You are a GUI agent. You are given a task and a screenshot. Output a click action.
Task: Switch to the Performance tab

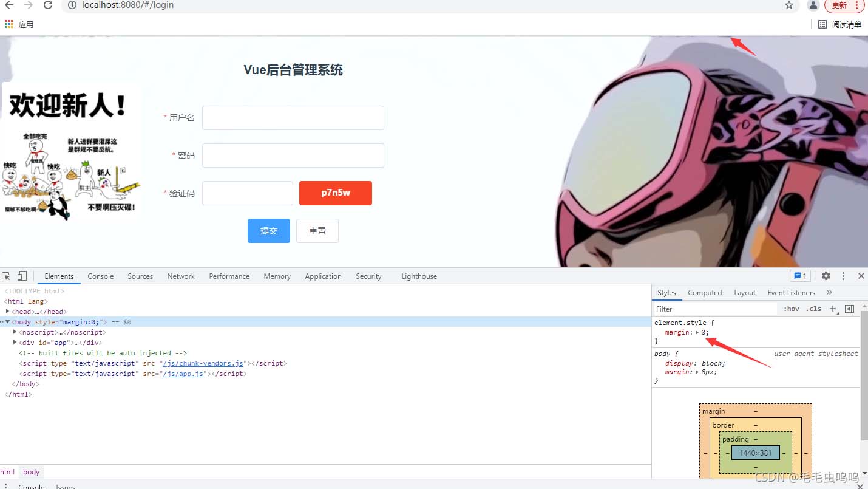229,276
